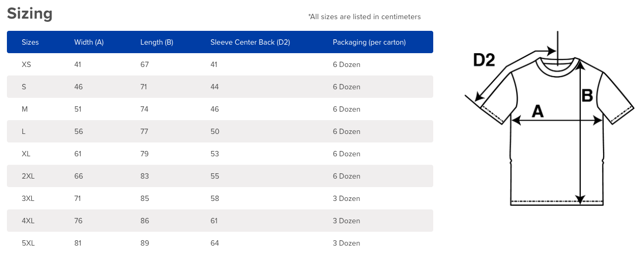The image size is (644, 261).
Task: Click the 3 Dozen value for 3XL
Action: pyautogui.click(x=347, y=198)
